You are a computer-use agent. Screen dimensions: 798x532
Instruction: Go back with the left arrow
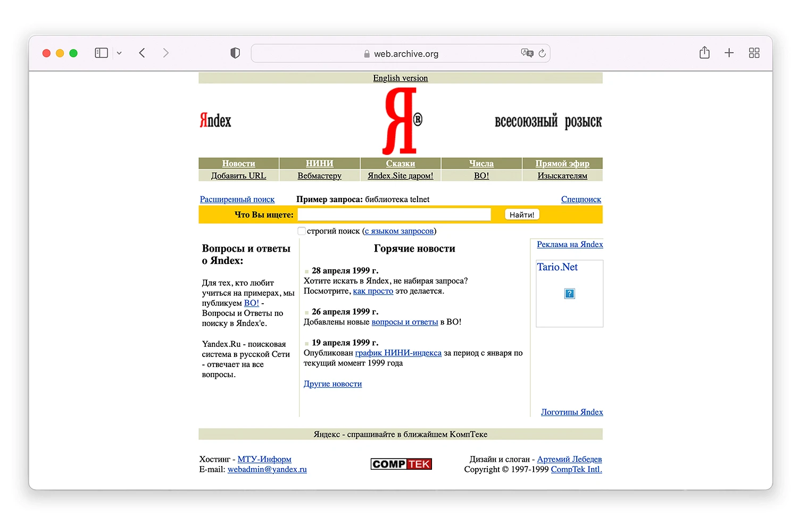pyautogui.click(x=142, y=53)
